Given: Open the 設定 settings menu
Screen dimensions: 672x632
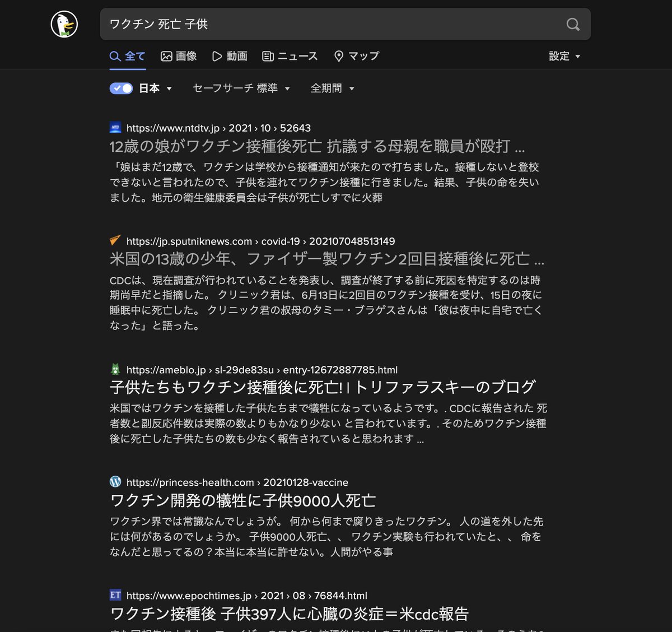Looking at the screenshot, I should [564, 56].
